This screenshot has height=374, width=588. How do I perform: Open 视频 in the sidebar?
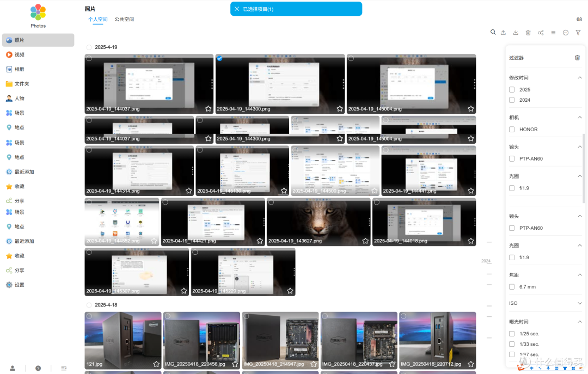pyautogui.click(x=38, y=54)
